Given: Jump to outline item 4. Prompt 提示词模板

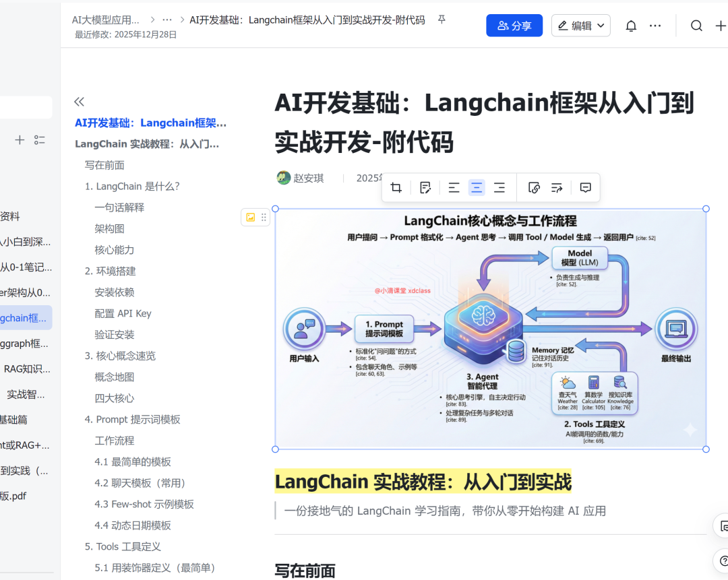Looking at the screenshot, I should pyautogui.click(x=132, y=420).
